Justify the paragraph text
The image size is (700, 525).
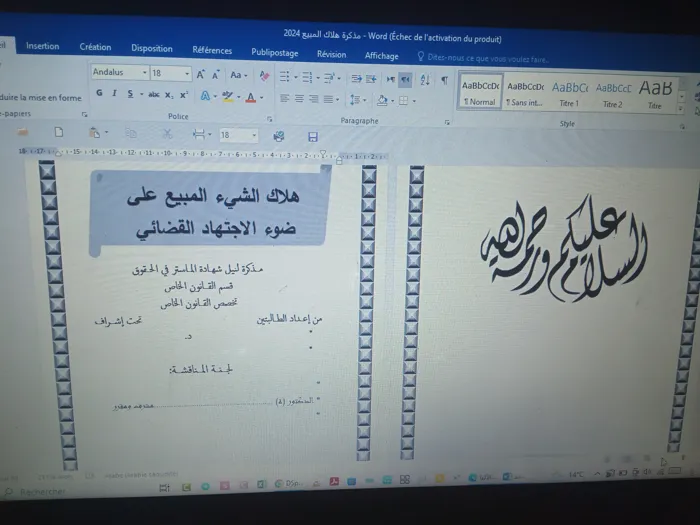(x=328, y=99)
